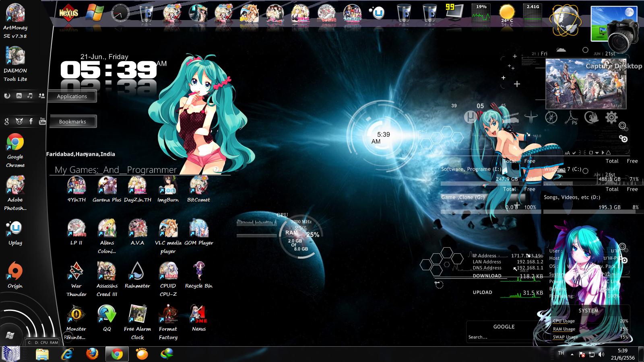The image size is (644, 362).
Task: Click the Google Search input field
Action: (504, 337)
